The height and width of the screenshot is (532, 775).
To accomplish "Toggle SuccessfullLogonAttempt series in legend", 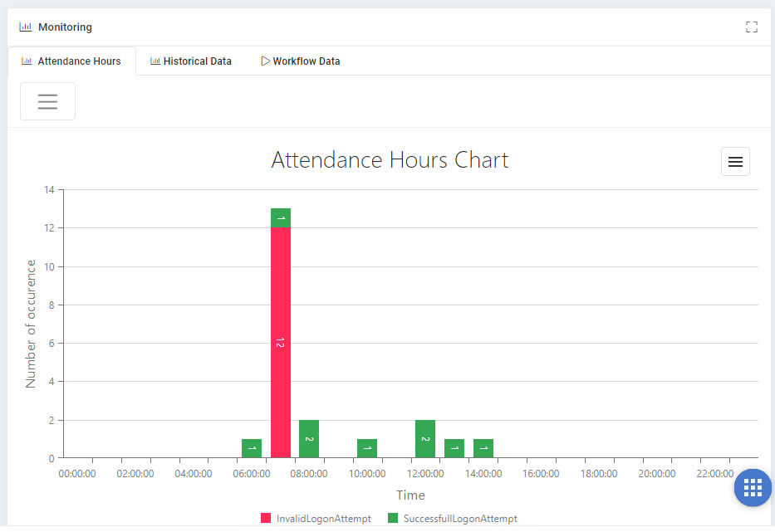I will 452,518.
